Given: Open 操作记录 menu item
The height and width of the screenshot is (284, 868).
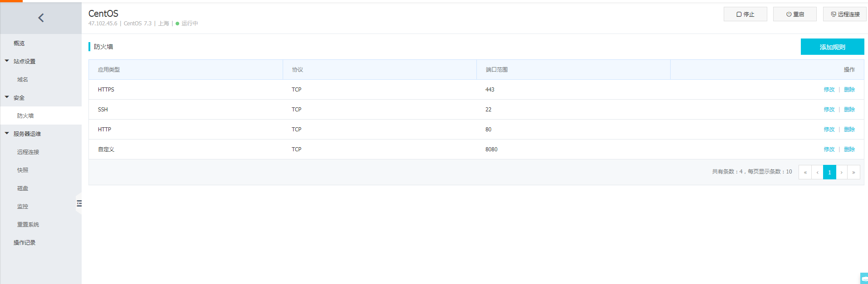Looking at the screenshot, I should pyautogui.click(x=25, y=242).
